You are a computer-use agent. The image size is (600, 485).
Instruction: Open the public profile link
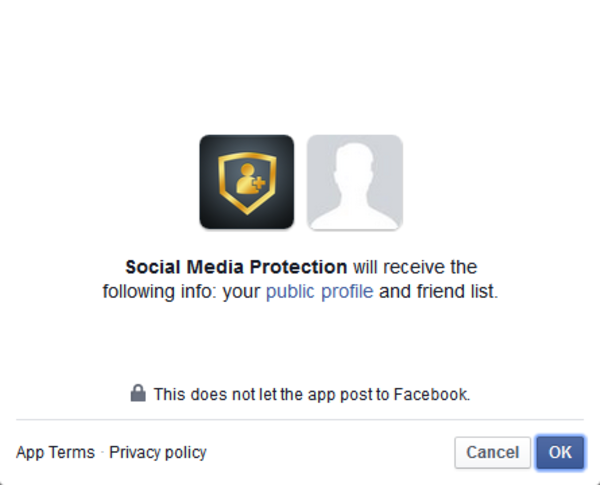coord(319,292)
